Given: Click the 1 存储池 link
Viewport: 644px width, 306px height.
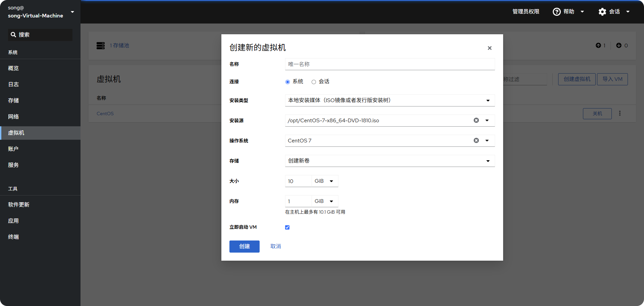Looking at the screenshot, I should point(119,45).
